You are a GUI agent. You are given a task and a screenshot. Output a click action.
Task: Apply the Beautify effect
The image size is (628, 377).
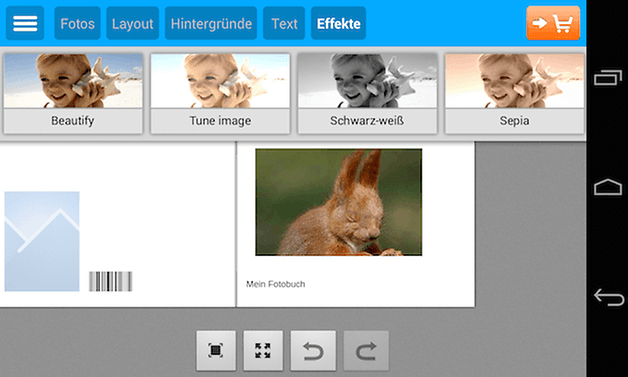[x=73, y=94]
